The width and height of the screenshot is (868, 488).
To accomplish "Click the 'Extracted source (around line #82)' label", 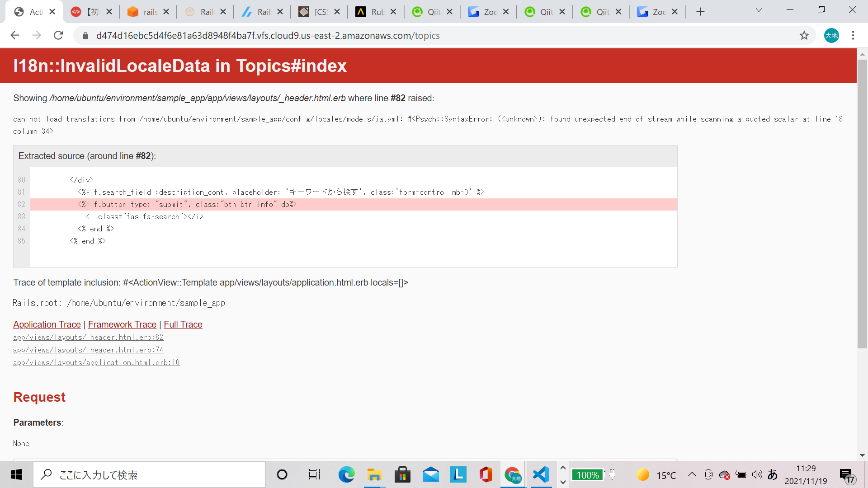I will (x=87, y=156).
